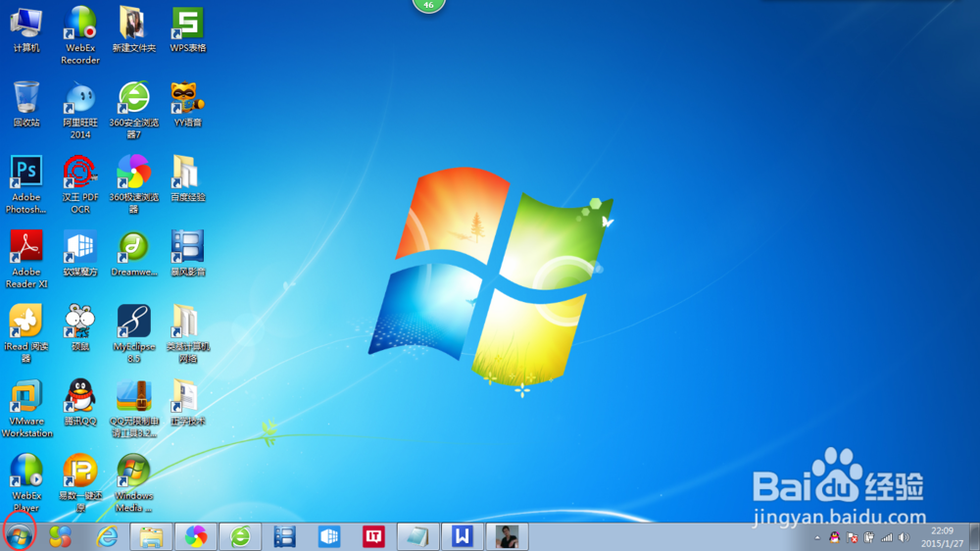This screenshot has height=551, width=980.
Task: Switch to the notepad window in the taskbar
Action: click(417, 536)
